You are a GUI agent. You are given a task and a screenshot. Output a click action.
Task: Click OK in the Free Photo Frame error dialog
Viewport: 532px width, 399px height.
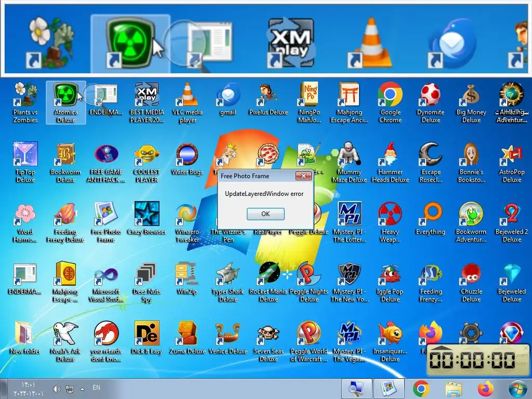pyautogui.click(x=265, y=214)
